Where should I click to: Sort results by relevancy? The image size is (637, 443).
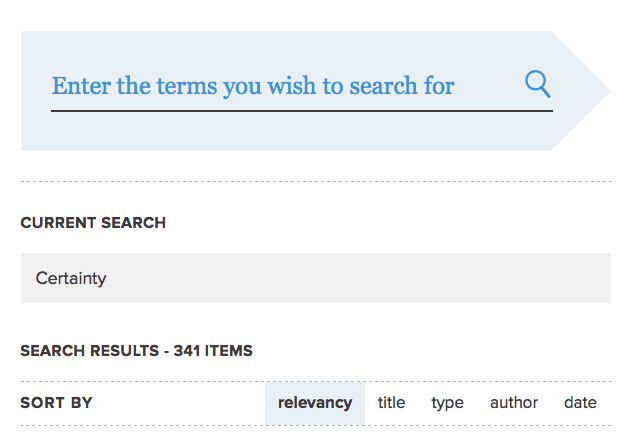(x=315, y=403)
